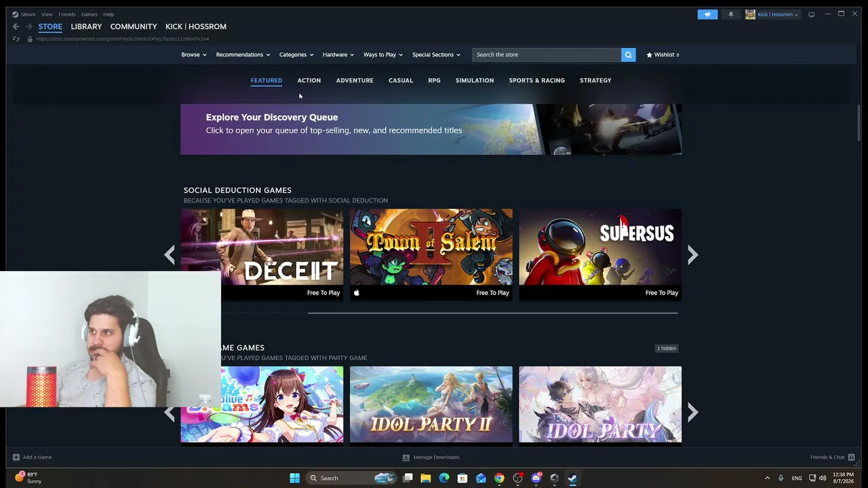Click the Manage Downloads icon

(406, 457)
